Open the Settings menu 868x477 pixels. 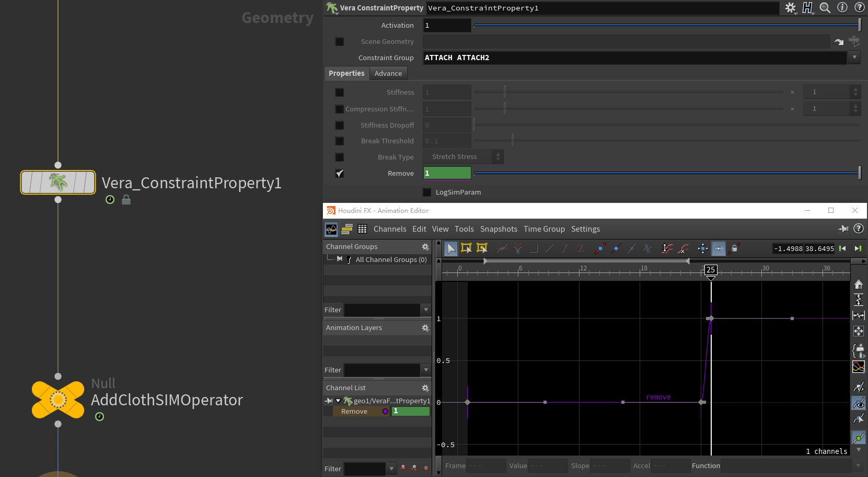point(585,229)
